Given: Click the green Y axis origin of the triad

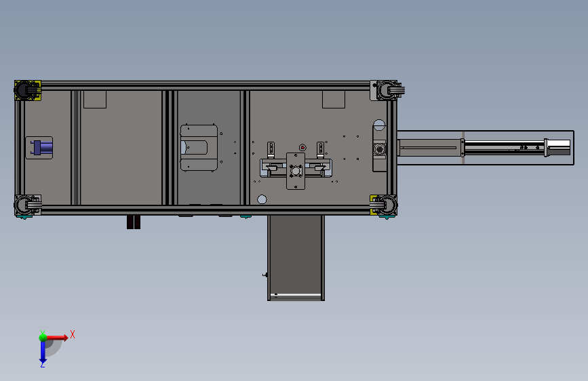Looking at the screenshot, I should (x=43, y=338).
